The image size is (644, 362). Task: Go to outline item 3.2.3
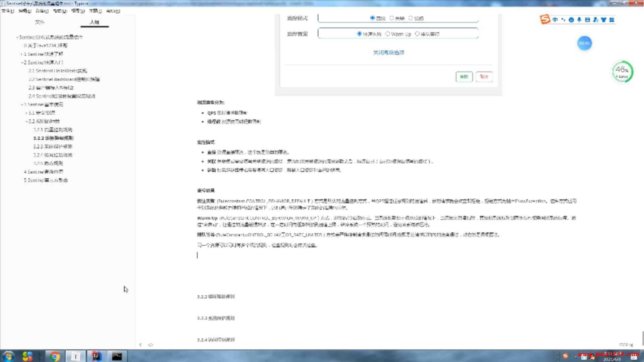coord(53,146)
